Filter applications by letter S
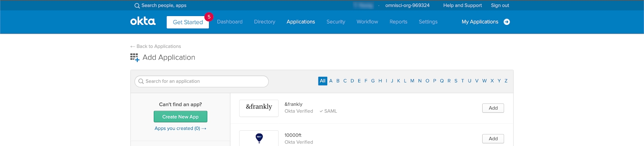The height and width of the screenshot is (146, 644). point(456,81)
